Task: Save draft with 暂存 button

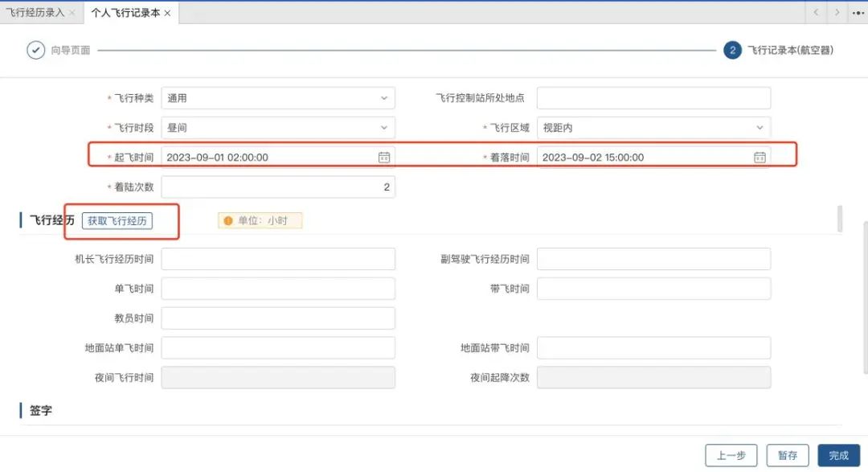Action: 787,455
